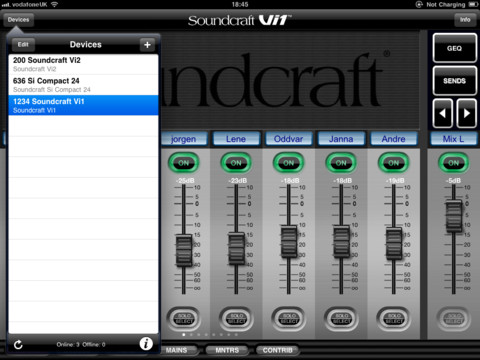
Task: Switch to the MNTRS tab
Action: click(227, 350)
